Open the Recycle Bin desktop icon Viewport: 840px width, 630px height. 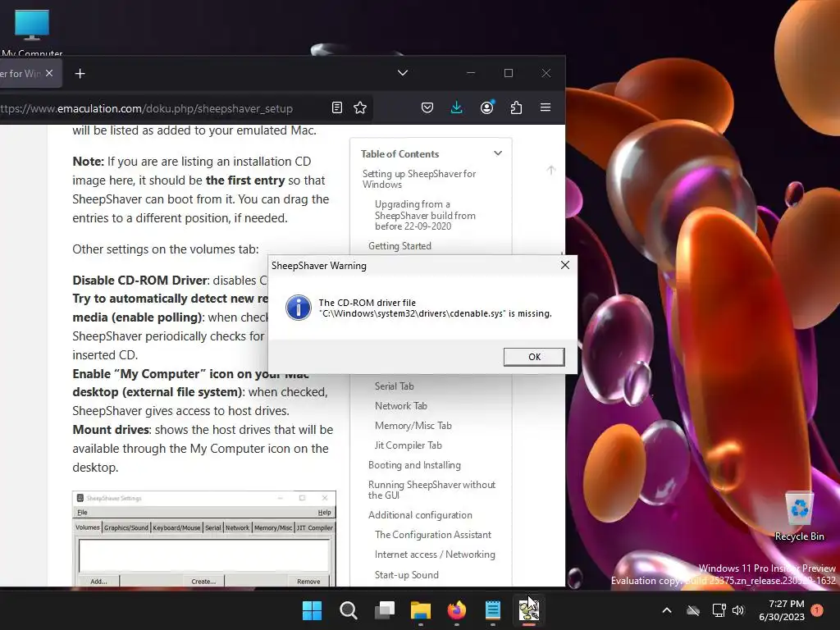coord(799,517)
